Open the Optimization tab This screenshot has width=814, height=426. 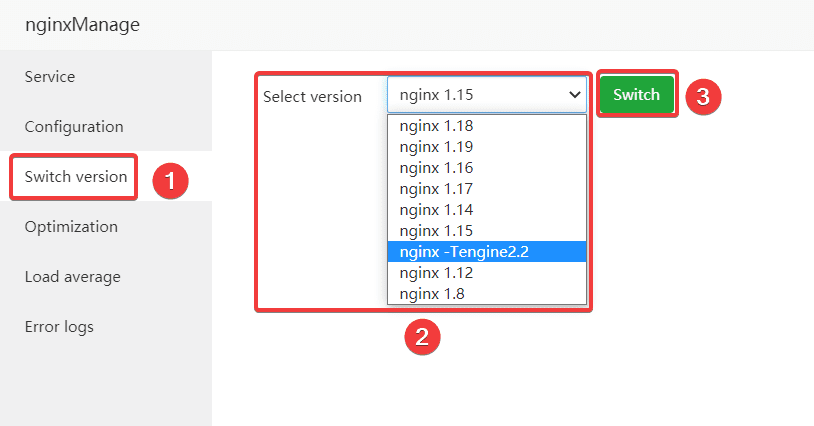[x=71, y=227]
